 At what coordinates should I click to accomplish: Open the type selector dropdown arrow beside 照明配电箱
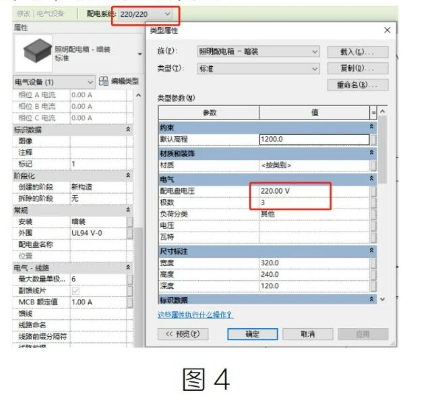[140, 54]
